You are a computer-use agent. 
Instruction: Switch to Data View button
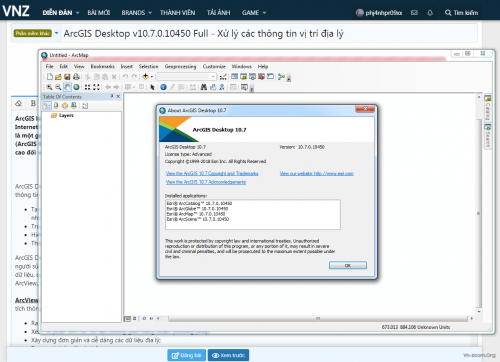tap(127, 319)
